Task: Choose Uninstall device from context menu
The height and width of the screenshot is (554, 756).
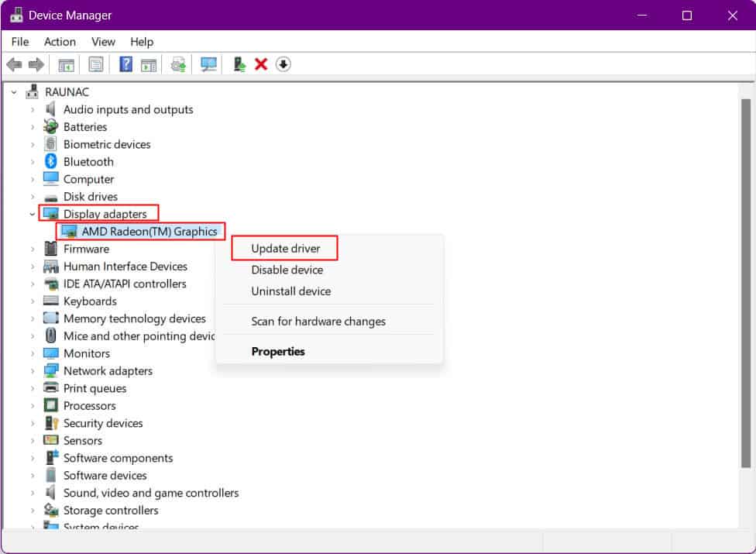Action: point(290,291)
